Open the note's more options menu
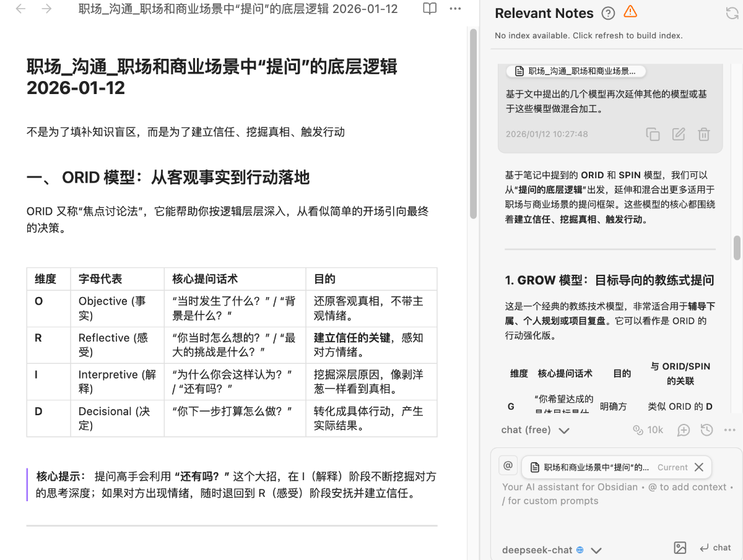This screenshot has height=560, width=743. click(455, 9)
